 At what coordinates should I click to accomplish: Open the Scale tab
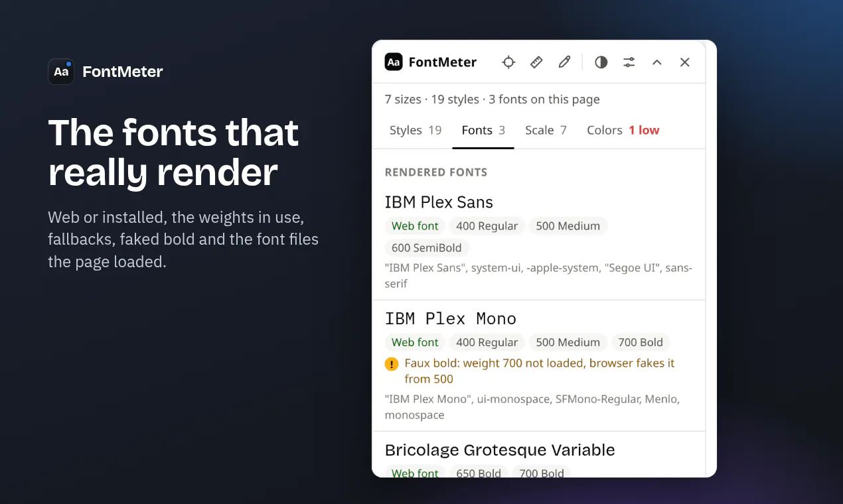click(546, 131)
